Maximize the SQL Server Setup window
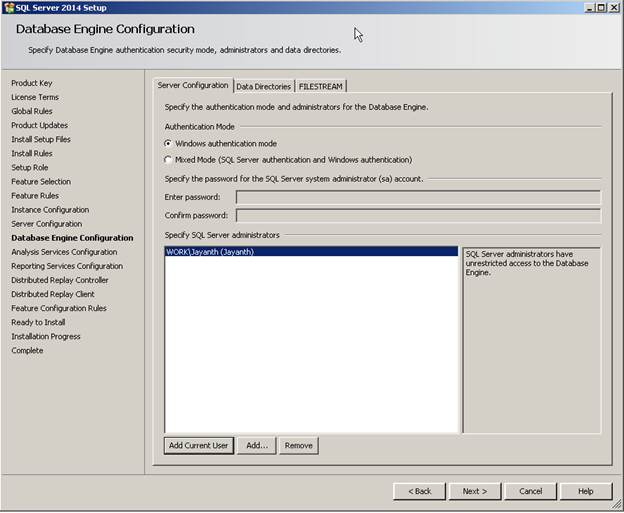The width and height of the screenshot is (624, 513). (x=602, y=8)
